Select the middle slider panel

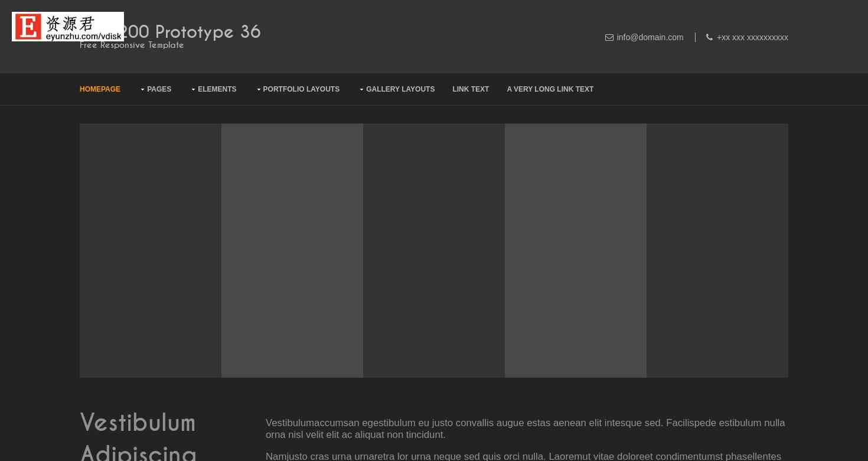tap(434, 251)
